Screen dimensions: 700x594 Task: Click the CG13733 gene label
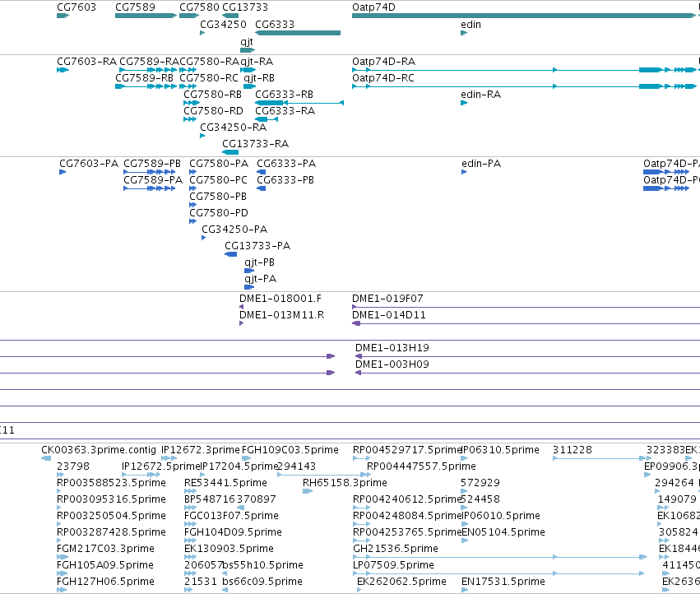click(x=245, y=7)
